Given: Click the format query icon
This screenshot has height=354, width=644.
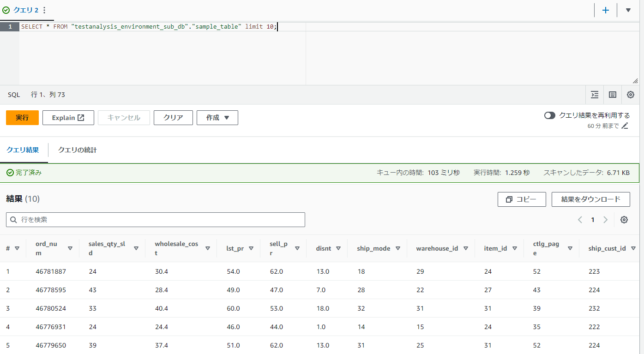Looking at the screenshot, I should (595, 95).
